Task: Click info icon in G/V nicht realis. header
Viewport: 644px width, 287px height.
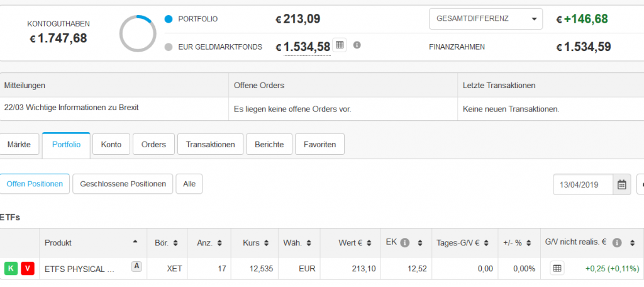Action: pos(617,242)
